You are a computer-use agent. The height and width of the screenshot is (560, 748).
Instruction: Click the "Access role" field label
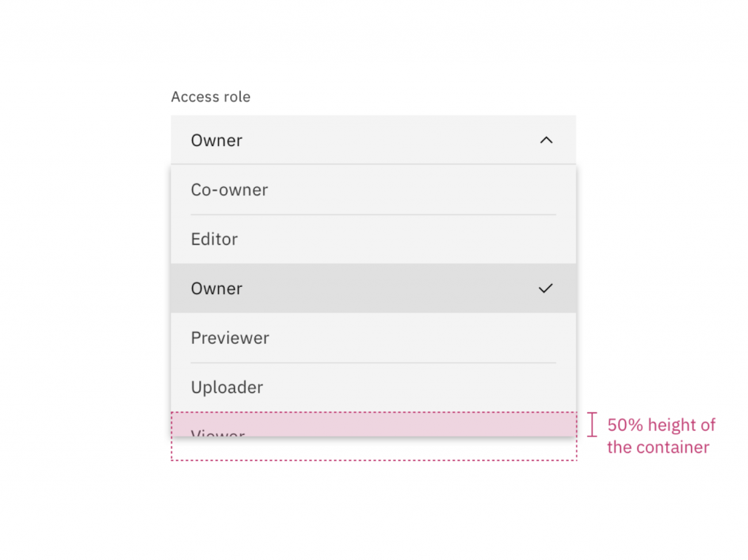pyautogui.click(x=210, y=97)
